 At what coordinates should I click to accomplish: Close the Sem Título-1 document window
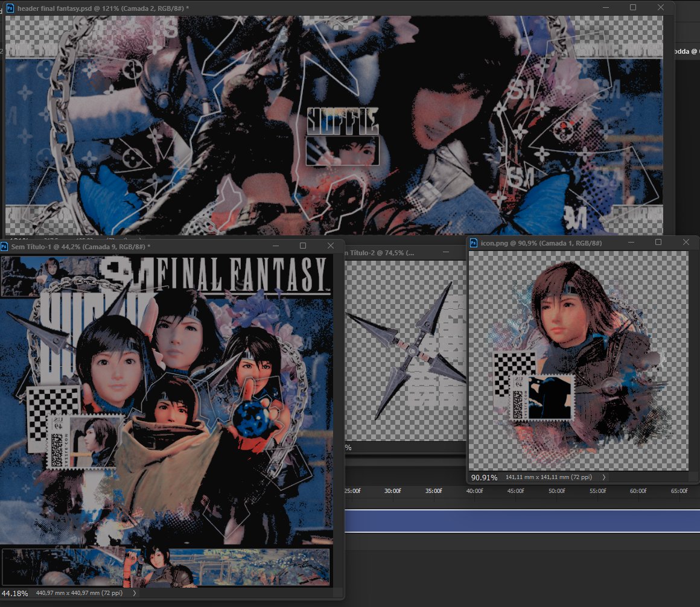point(331,246)
